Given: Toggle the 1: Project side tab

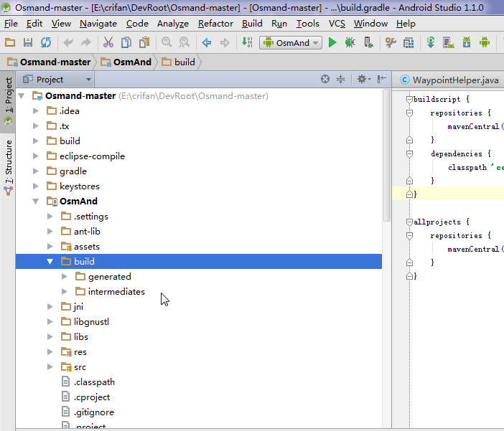Looking at the screenshot, I should click(8, 102).
